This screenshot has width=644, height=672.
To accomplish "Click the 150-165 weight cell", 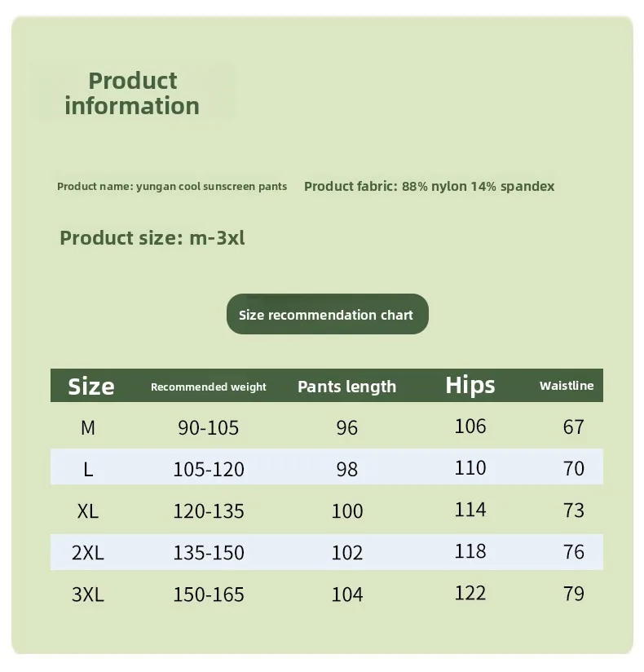I will (209, 595).
